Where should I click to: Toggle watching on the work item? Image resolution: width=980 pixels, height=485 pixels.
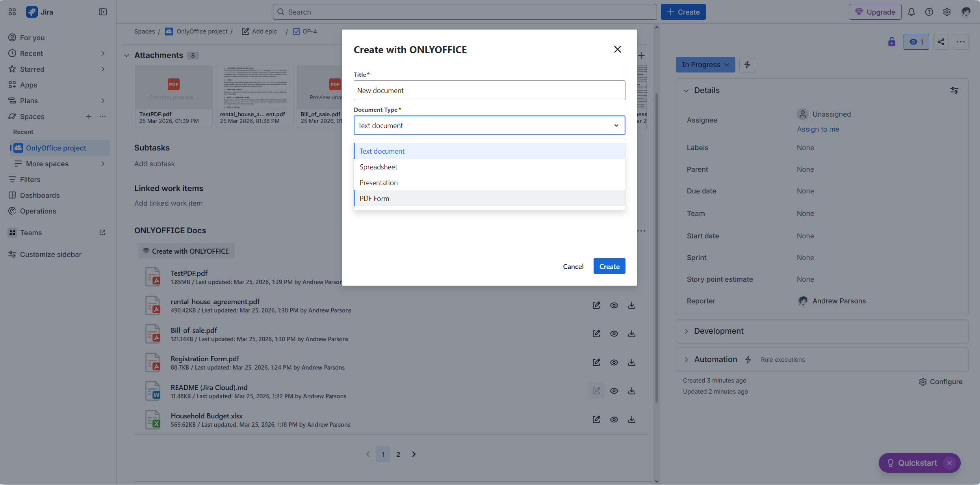[x=916, y=41]
